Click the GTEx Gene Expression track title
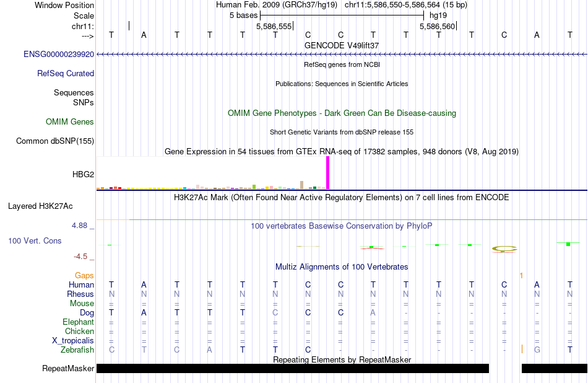The width and height of the screenshot is (588, 383). pyautogui.click(x=342, y=152)
